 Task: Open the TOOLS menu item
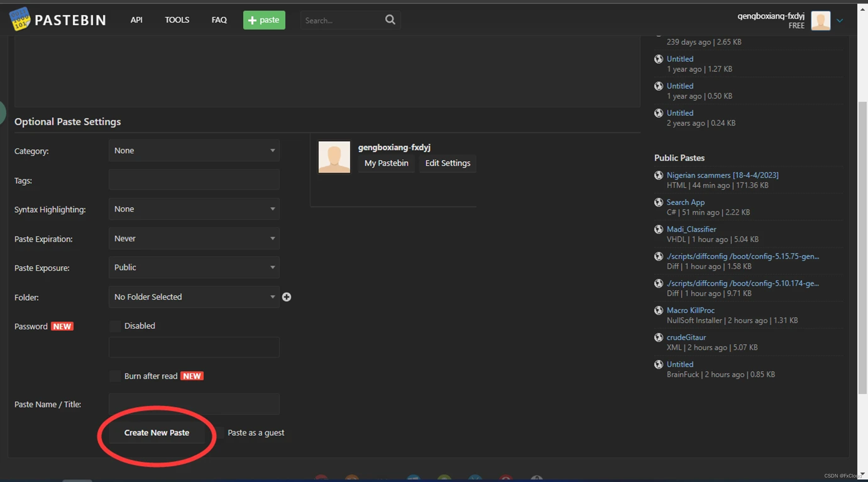tap(177, 20)
